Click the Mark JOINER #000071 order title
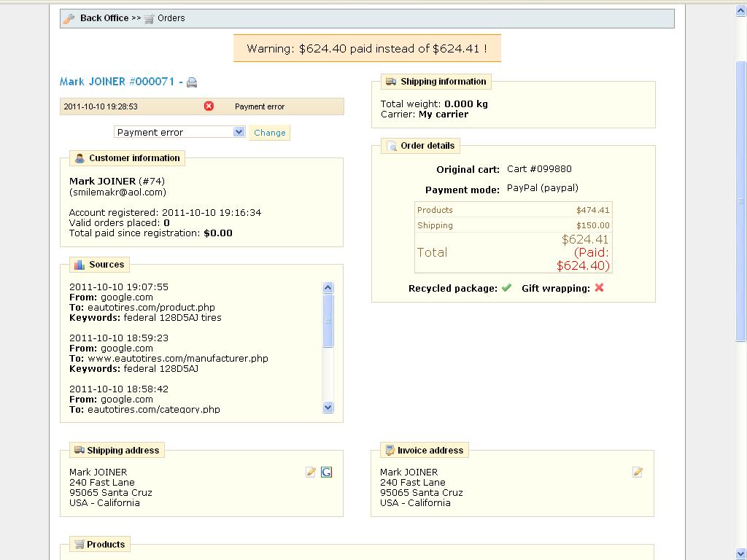 [x=117, y=82]
